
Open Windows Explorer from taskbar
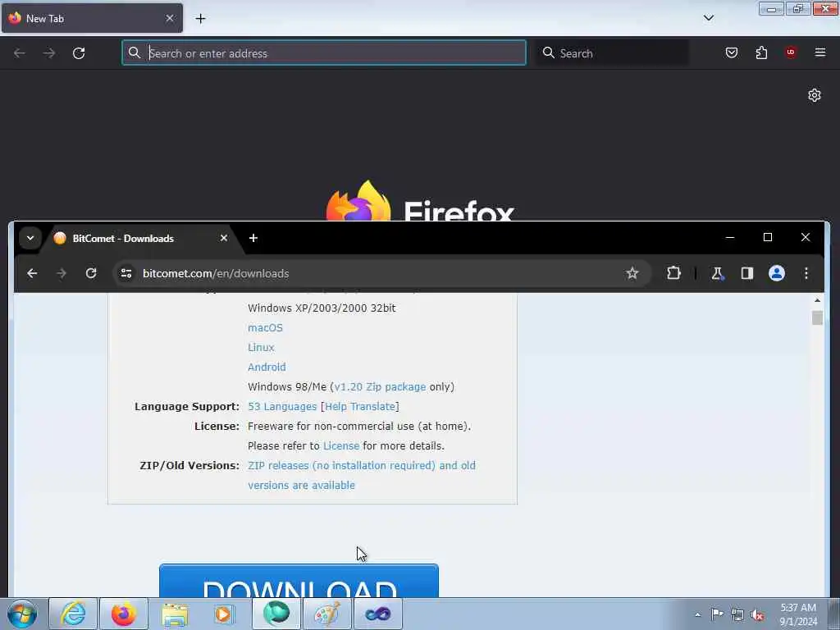point(175,614)
